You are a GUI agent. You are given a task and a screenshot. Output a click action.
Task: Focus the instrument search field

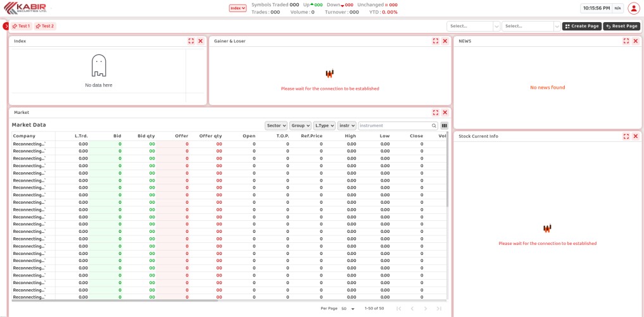395,126
